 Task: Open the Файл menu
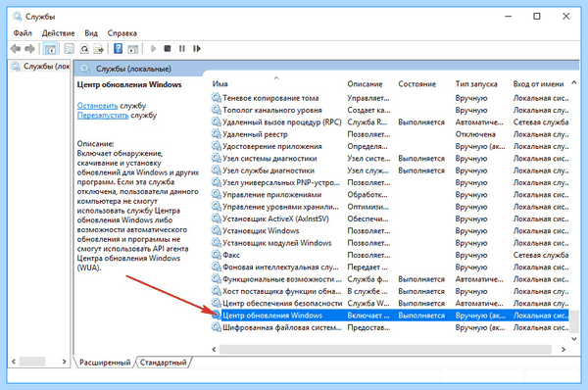[23, 33]
